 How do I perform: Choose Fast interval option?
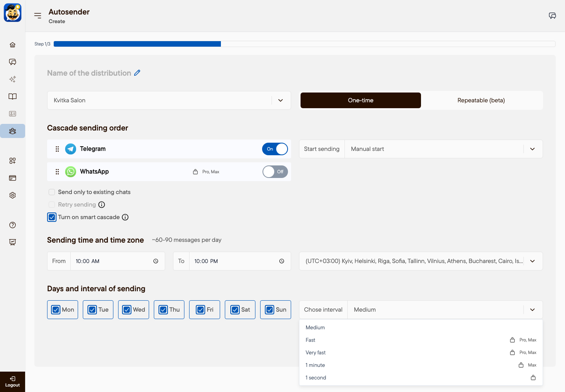point(421,340)
